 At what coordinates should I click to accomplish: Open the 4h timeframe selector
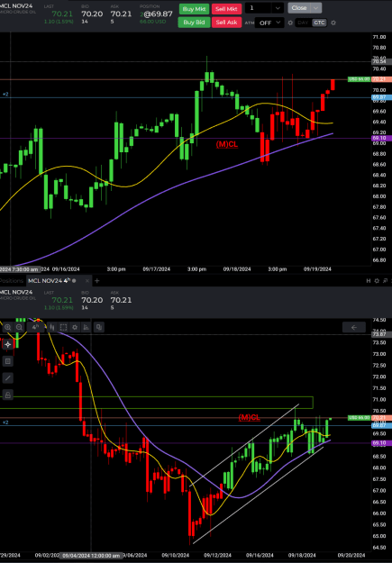[x=35, y=327]
